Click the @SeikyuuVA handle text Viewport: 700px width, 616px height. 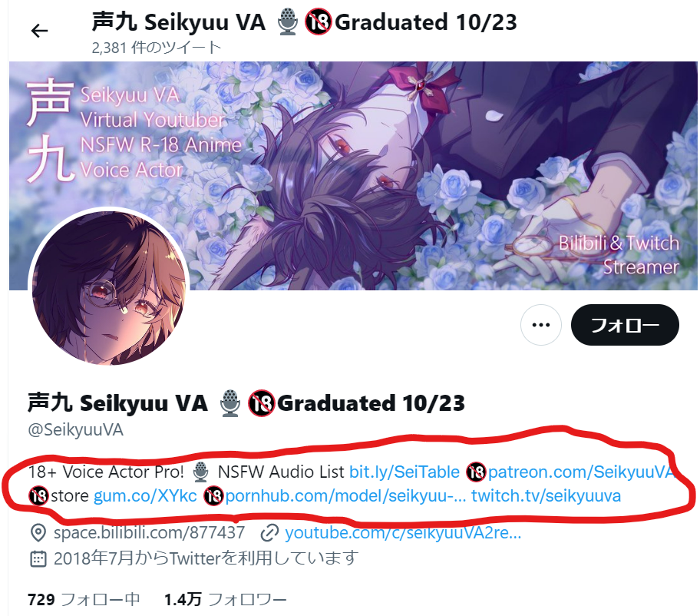coord(75,429)
